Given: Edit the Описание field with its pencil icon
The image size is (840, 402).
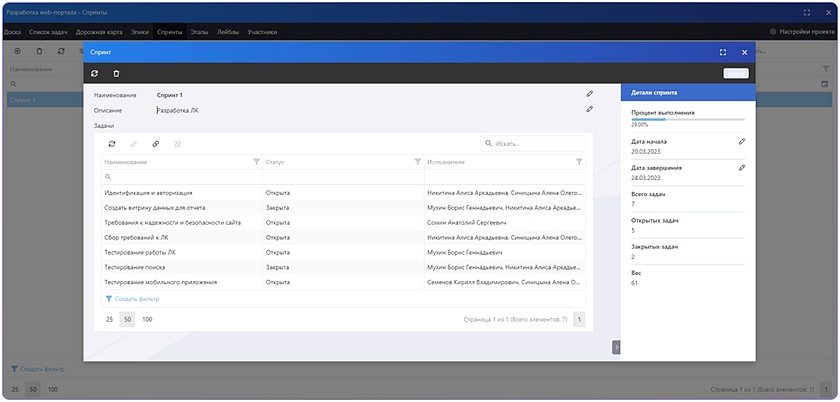Looking at the screenshot, I should pyautogui.click(x=590, y=109).
